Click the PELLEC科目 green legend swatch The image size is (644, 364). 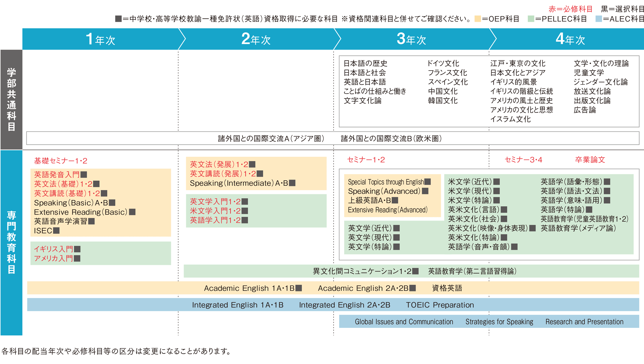(x=531, y=19)
